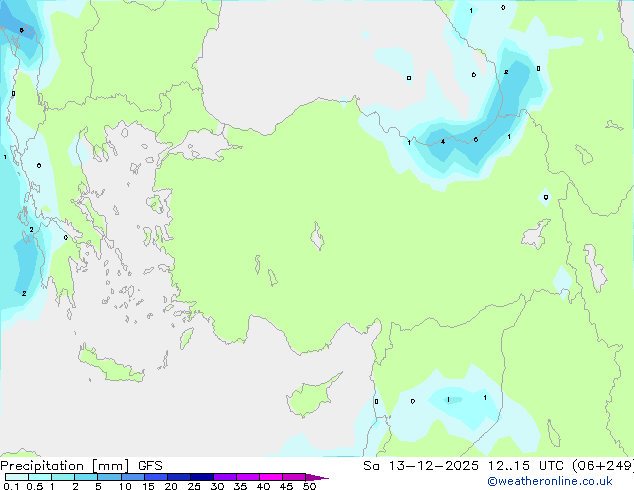
Task: Pick the legend swatch between 45 and 50
Action: coord(294,477)
